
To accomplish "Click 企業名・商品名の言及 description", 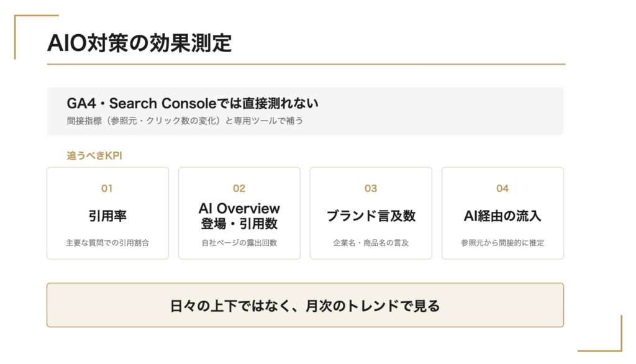I will tap(371, 243).
